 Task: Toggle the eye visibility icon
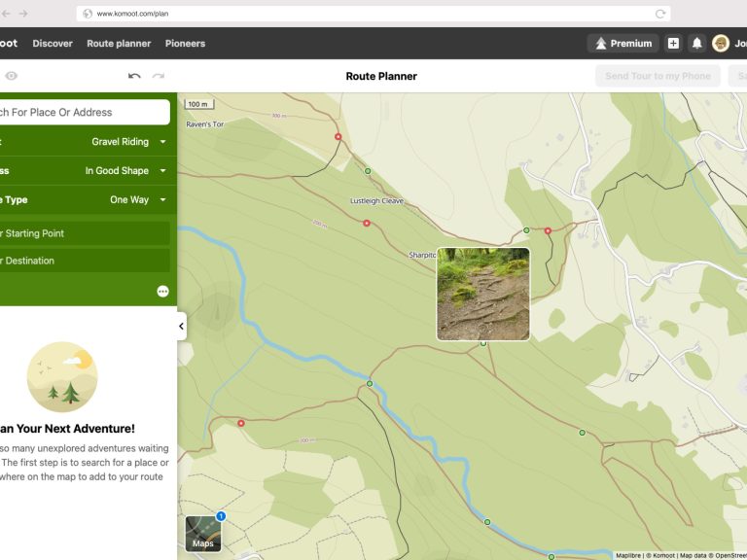coord(11,76)
